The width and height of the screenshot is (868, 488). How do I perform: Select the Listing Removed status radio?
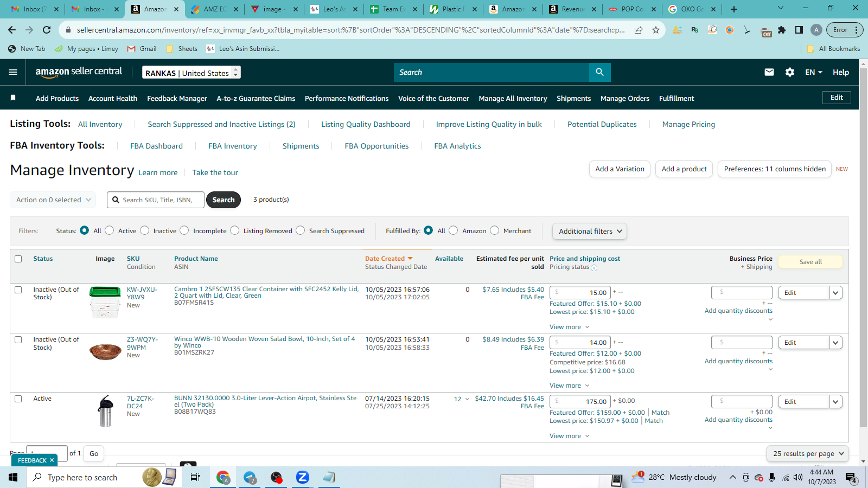235,230
